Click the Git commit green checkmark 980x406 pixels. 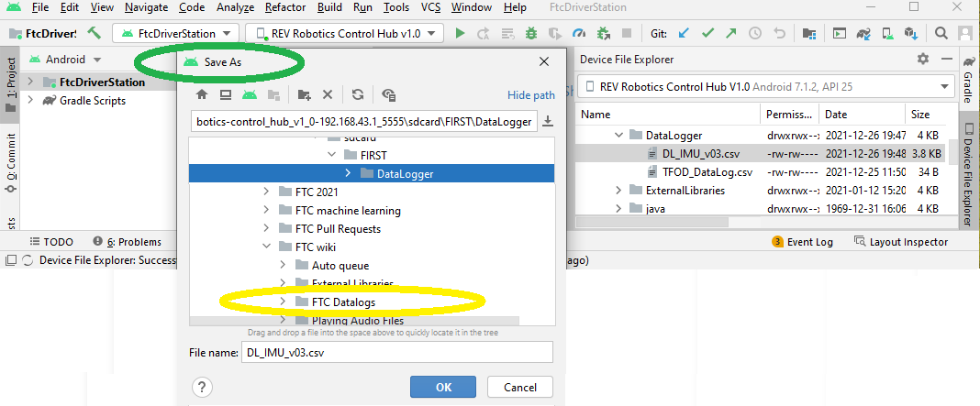click(x=707, y=33)
